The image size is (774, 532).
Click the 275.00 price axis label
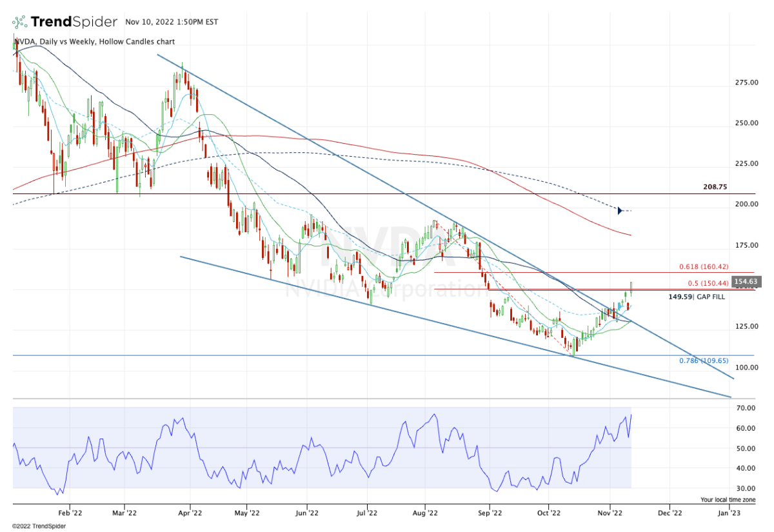coord(745,83)
